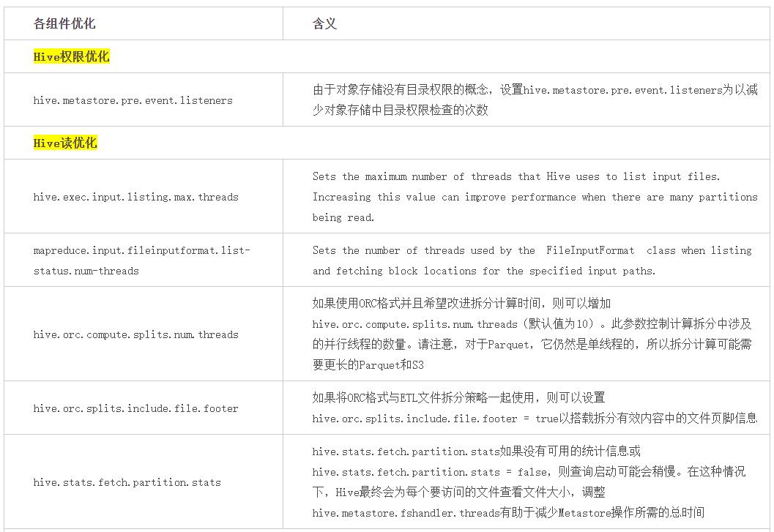
Task: Click the line starting 'and fetching block locations'
Action: (x=483, y=271)
